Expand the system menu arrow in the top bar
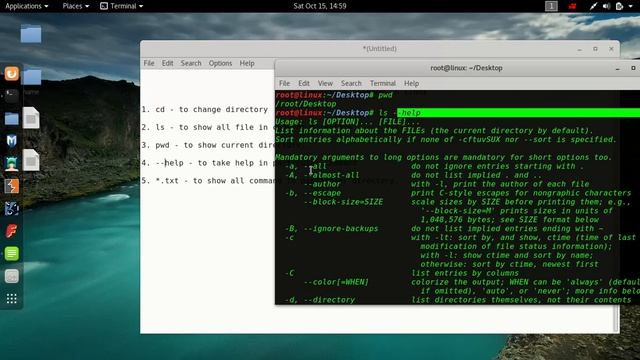 click(x=631, y=6)
